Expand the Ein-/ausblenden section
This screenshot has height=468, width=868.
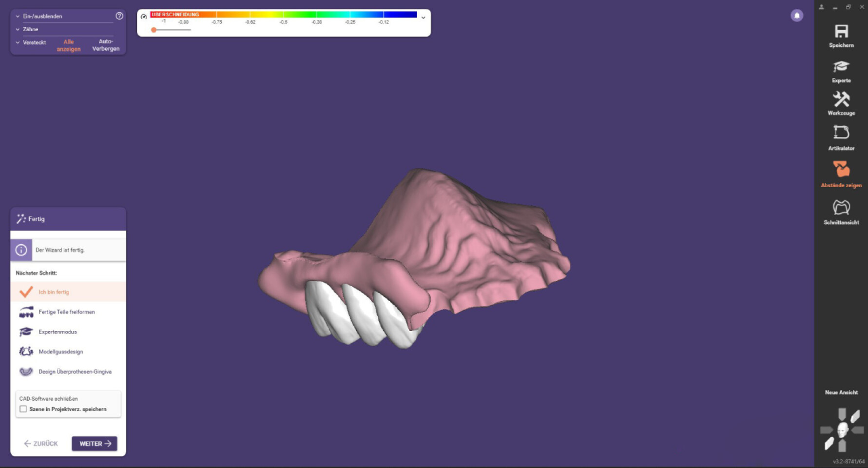[x=18, y=16]
